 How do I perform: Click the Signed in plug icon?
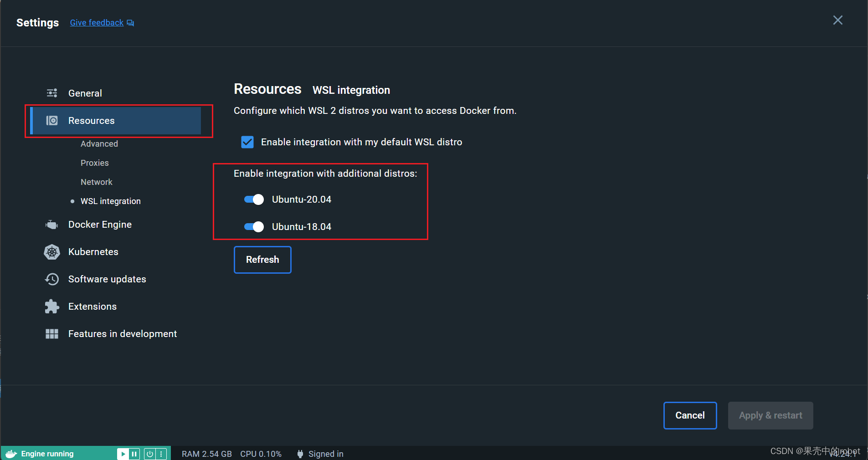tap(300, 454)
